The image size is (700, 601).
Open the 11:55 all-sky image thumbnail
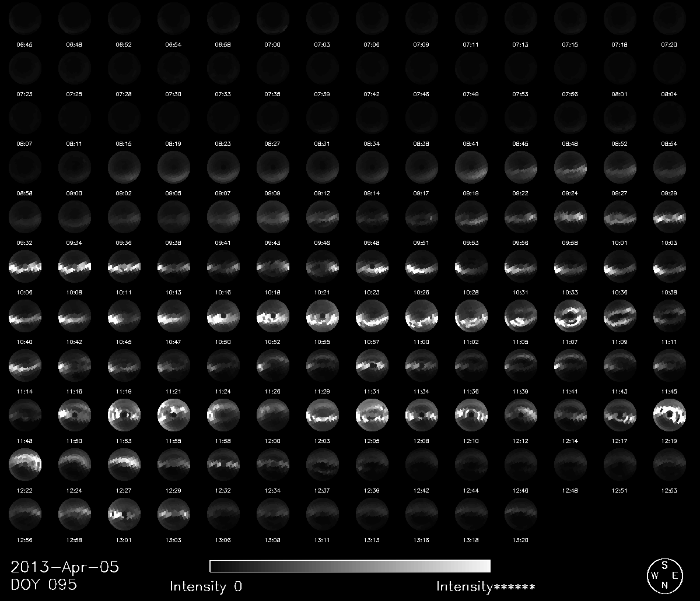(174, 416)
